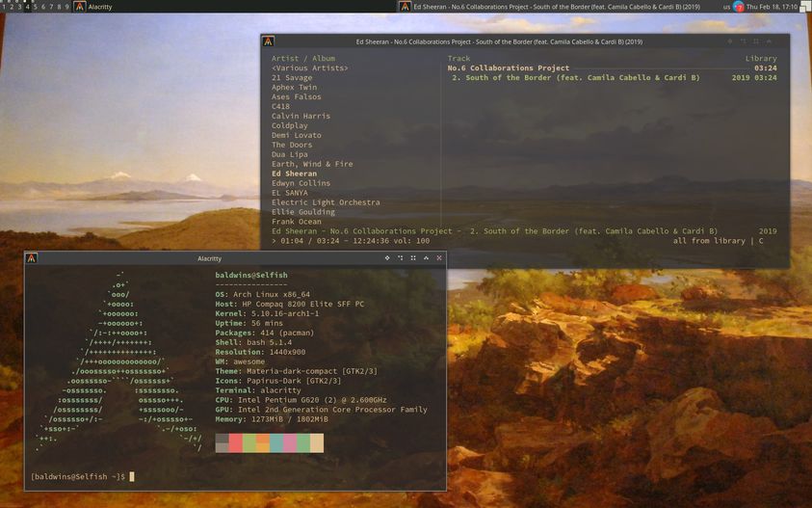812x508 pixels.
Task: Open the date and time clock widget
Action: pos(773,6)
